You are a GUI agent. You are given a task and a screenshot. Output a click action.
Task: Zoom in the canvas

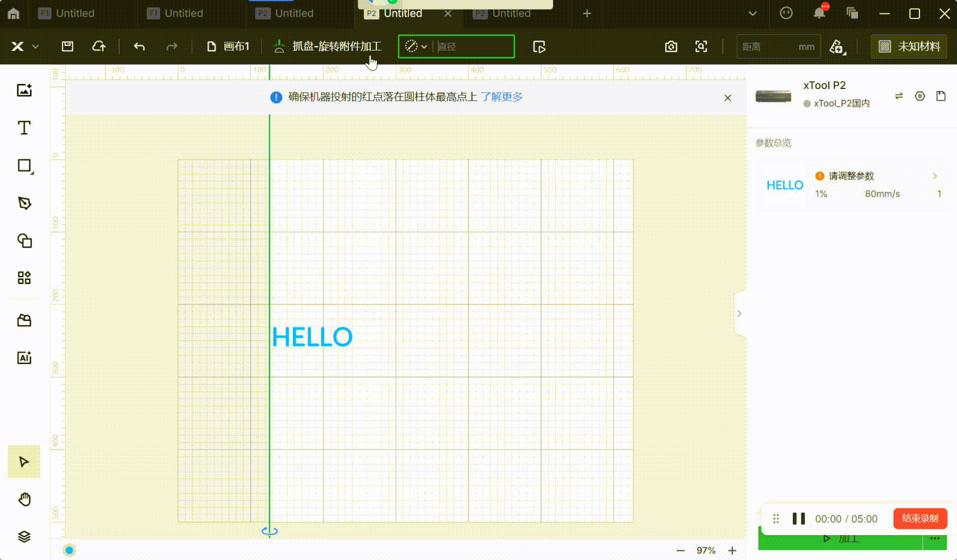[x=732, y=550]
